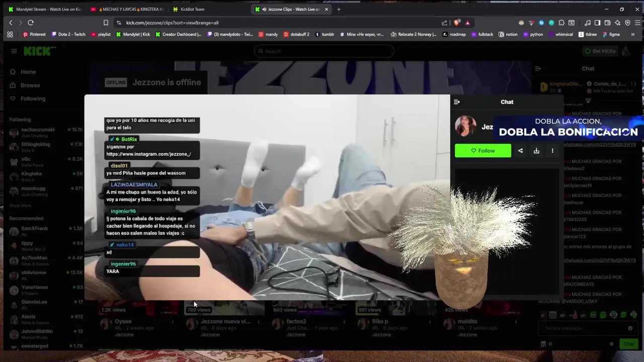The width and height of the screenshot is (644, 362).
Task: Open media control music note icon
Action: click(588, 23)
